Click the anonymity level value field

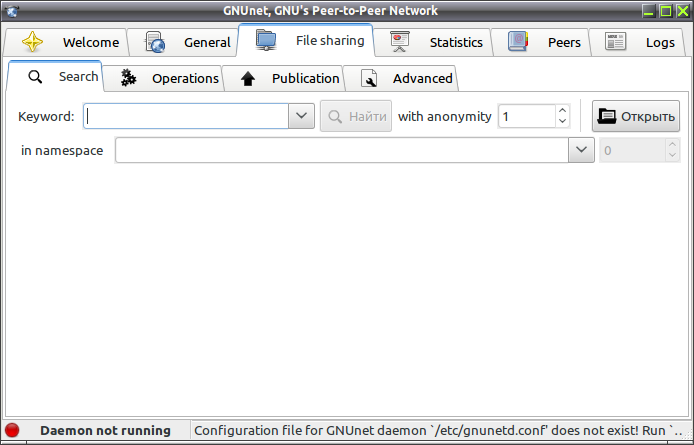coord(526,116)
